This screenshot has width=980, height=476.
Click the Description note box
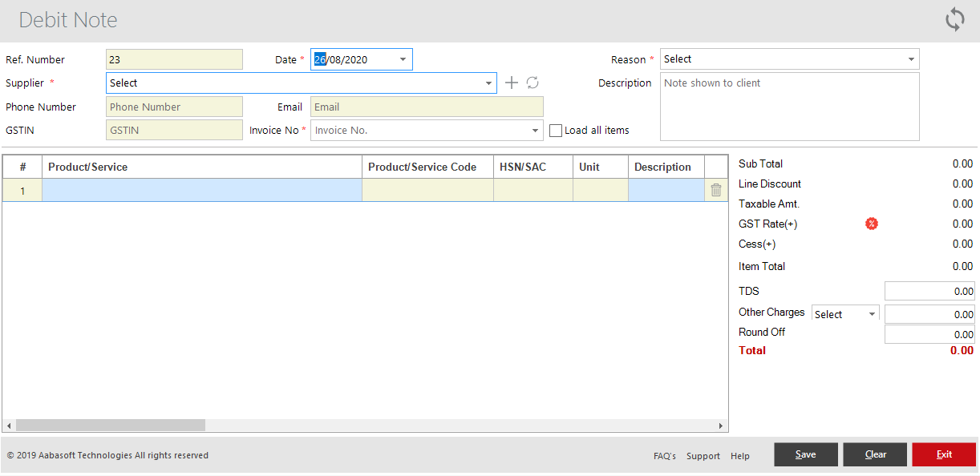[789, 104]
